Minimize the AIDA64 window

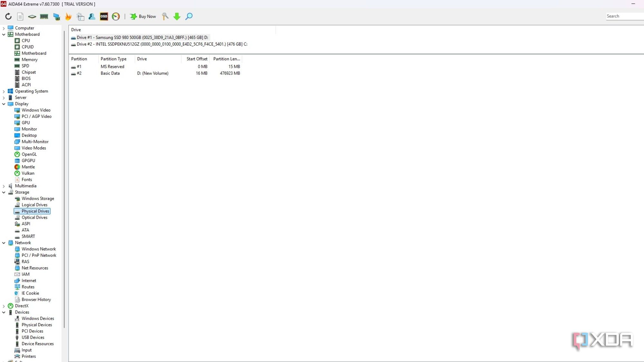pos(633,4)
